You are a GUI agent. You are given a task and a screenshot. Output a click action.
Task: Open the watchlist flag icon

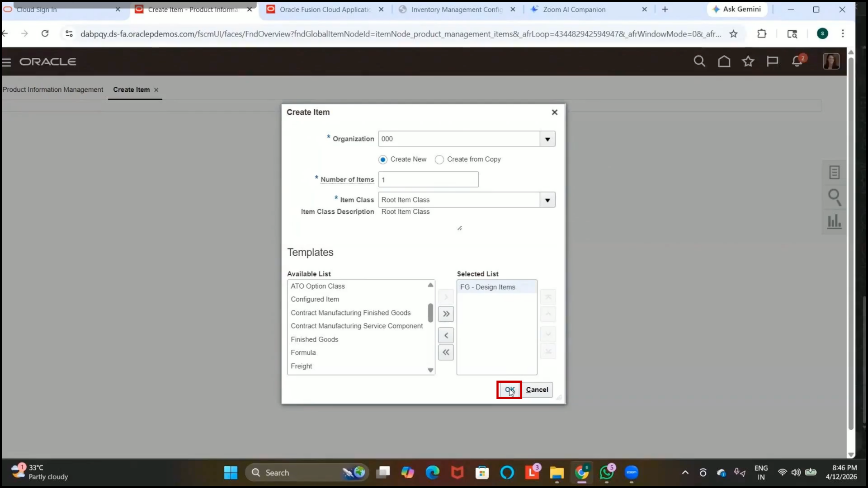[773, 61]
